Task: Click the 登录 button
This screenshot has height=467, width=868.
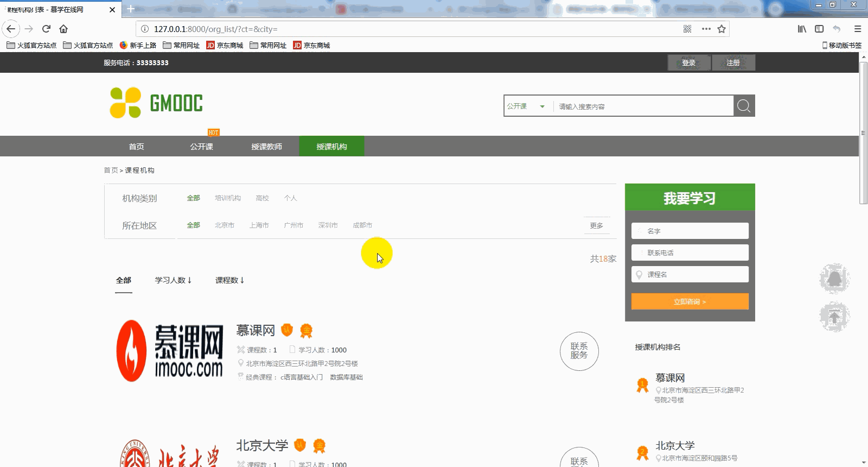Action: 689,63
